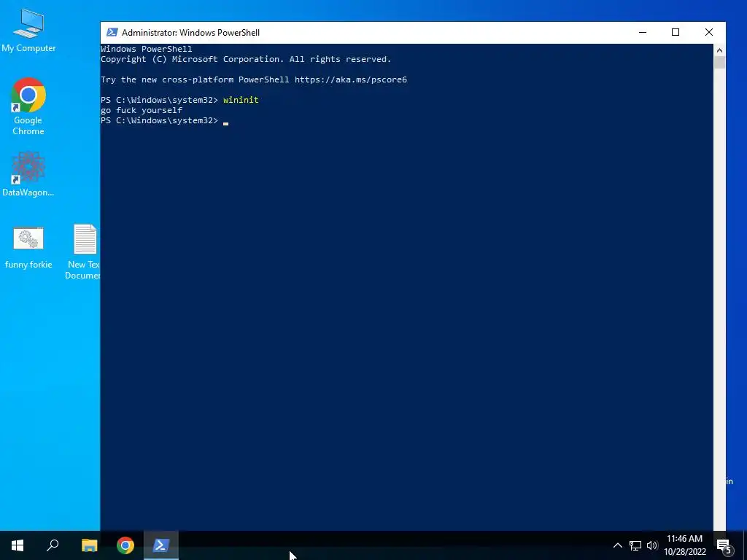This screenshot has width=747, height=560.
Task: Open the clock showing 11:46 AM
Action: tap(685, 545)
